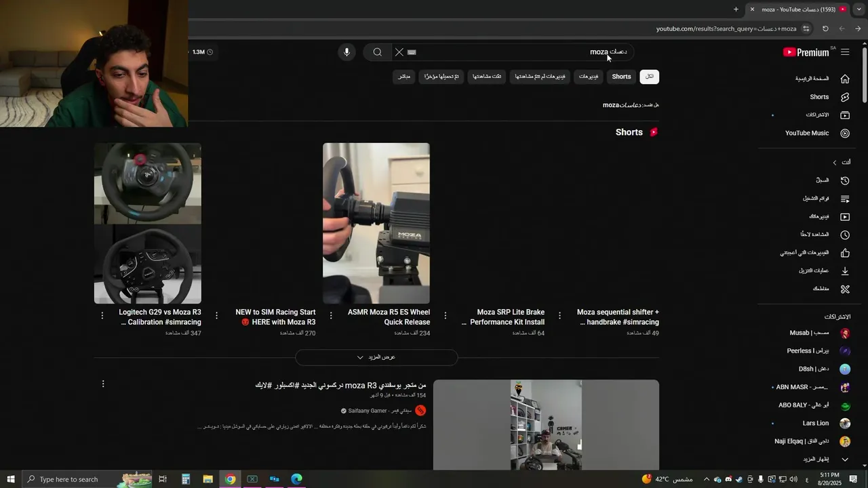
Task: Open options for Logitech G29 vs Moza R3 short
Action: coord(102,316)
